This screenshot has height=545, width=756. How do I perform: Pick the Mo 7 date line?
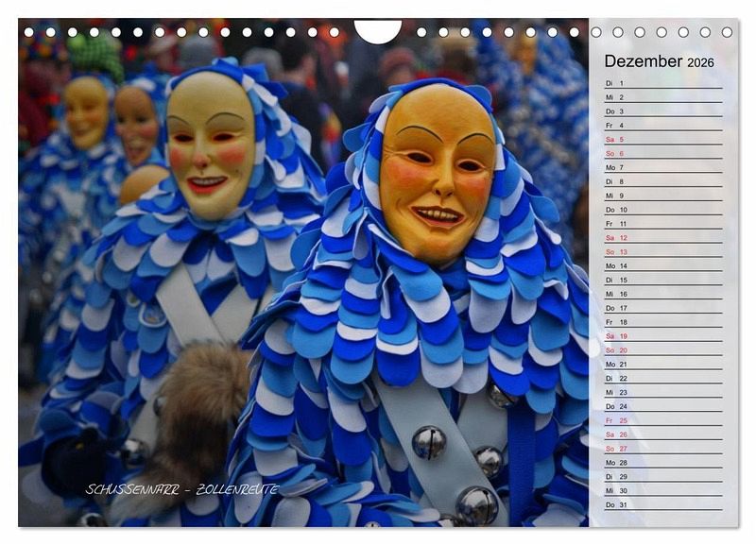pos(661,167)
